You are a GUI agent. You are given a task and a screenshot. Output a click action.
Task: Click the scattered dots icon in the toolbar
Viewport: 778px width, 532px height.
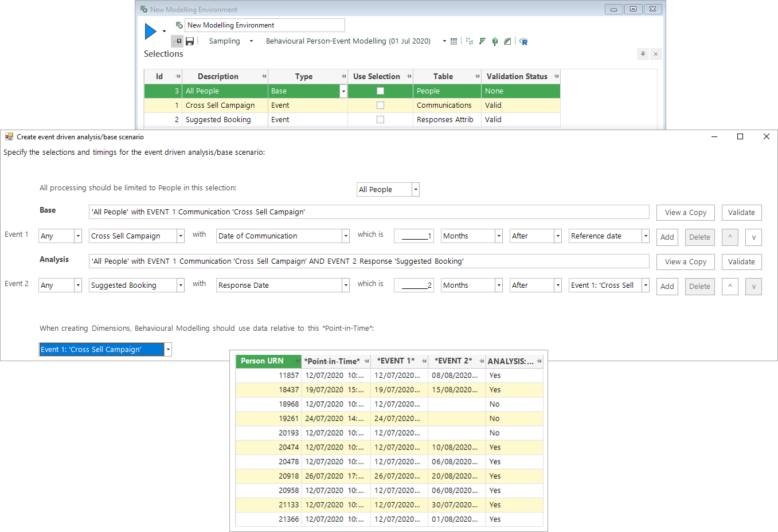pyautogui.click(x=470, y=41)
